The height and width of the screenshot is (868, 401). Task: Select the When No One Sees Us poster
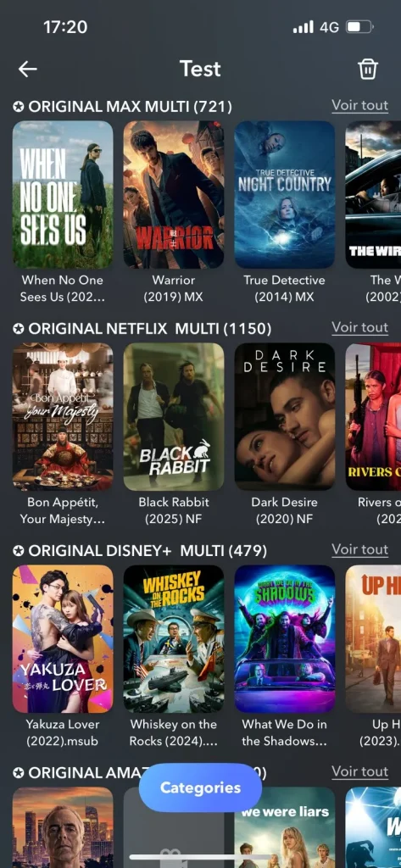[x=63, y=195]
